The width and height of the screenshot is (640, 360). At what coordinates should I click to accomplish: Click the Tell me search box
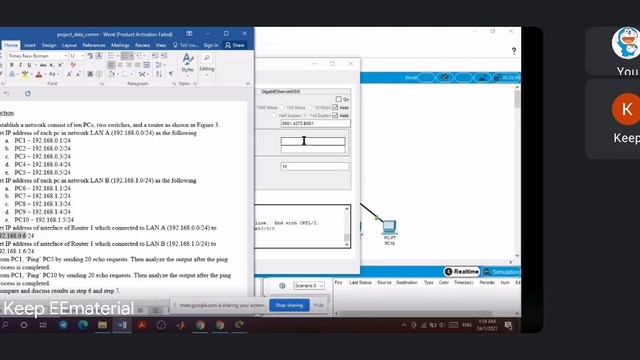tap(186, 45)
